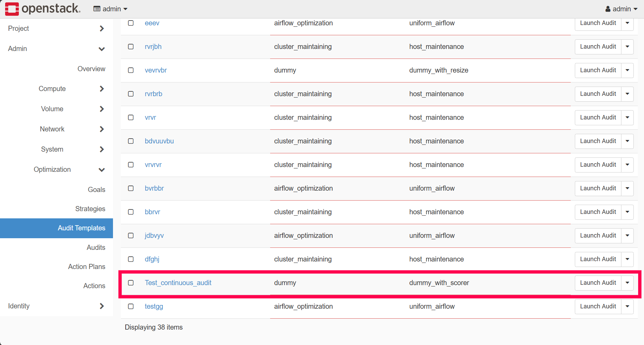This screenshot has height=345, width=644.
Task: Open the Action Plans menu item
Action: pyautogui.click(x=87, y=267)
